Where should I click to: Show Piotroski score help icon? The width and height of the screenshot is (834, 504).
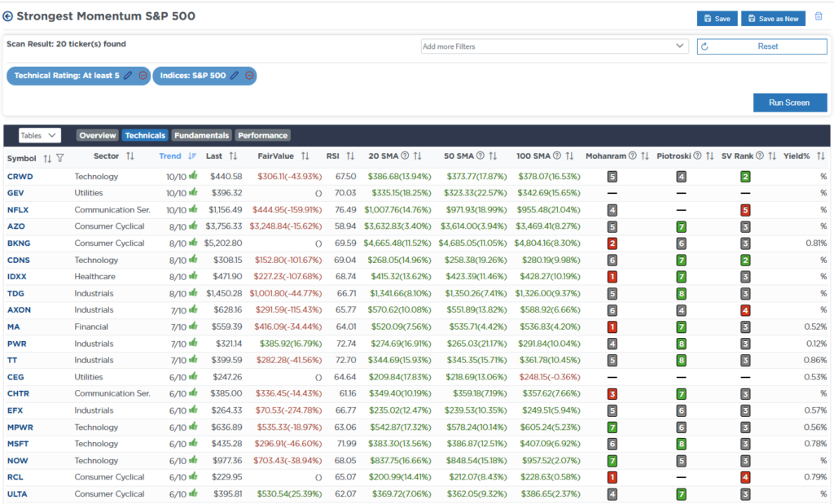(697, 156)
